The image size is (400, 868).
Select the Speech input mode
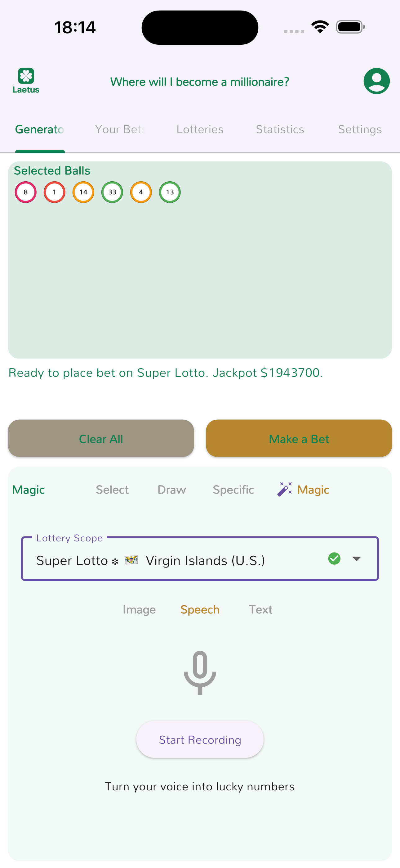click(200, 609)
